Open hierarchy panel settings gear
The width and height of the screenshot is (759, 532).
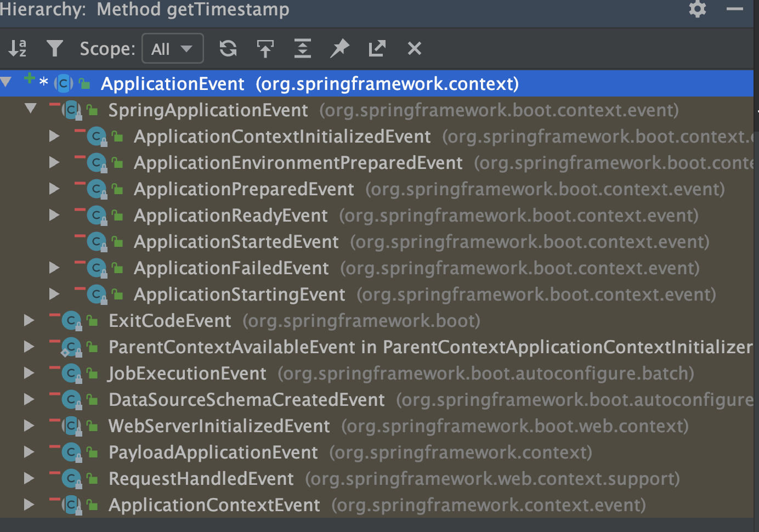point(698,9)
